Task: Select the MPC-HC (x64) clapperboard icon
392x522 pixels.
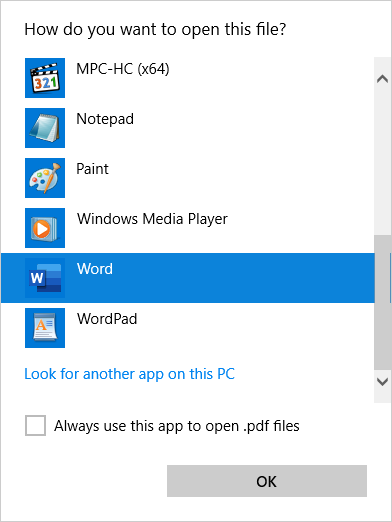Action: (x=45, y=78)
